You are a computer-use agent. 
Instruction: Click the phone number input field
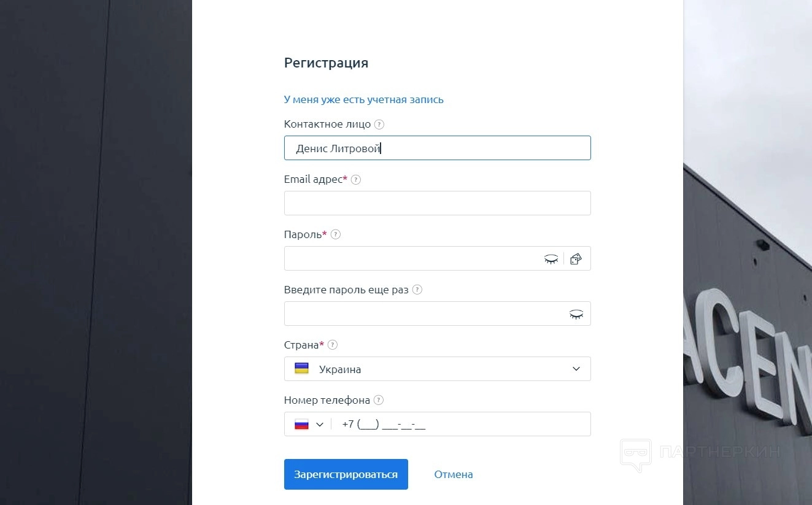[460, 424]
